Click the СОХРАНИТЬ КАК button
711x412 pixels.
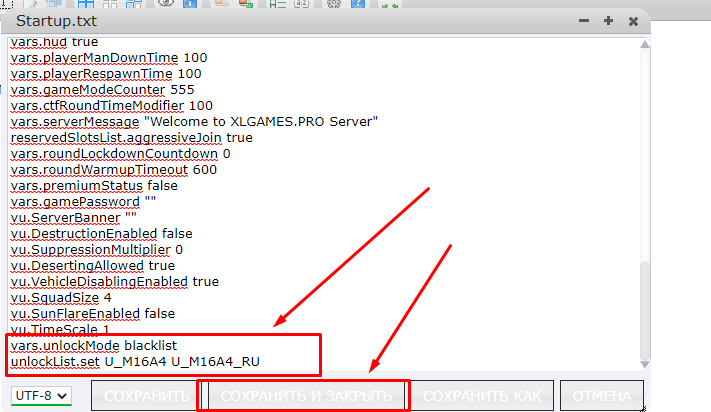point(482,396)
